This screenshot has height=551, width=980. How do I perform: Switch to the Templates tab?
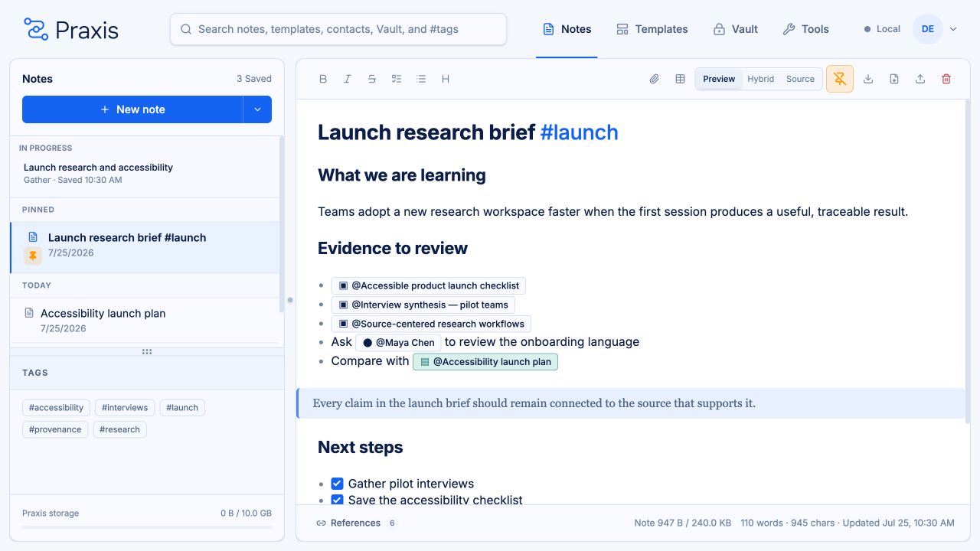tap(652, 29)
